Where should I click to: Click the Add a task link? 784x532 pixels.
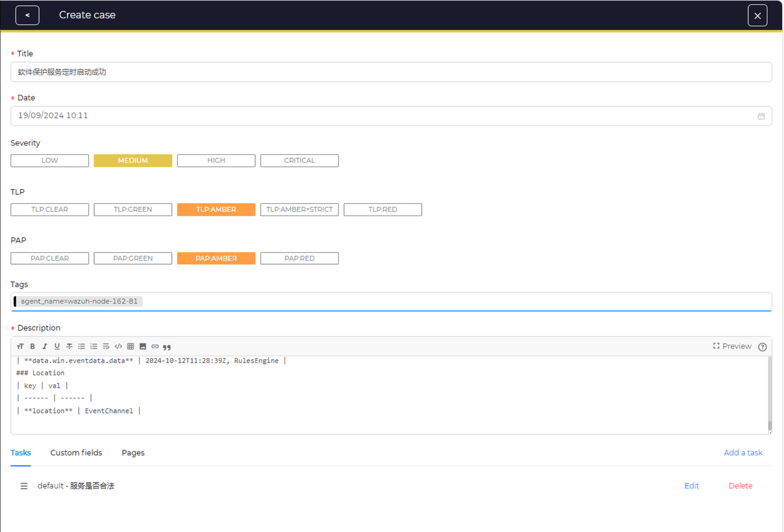click(x=743, y=452)
